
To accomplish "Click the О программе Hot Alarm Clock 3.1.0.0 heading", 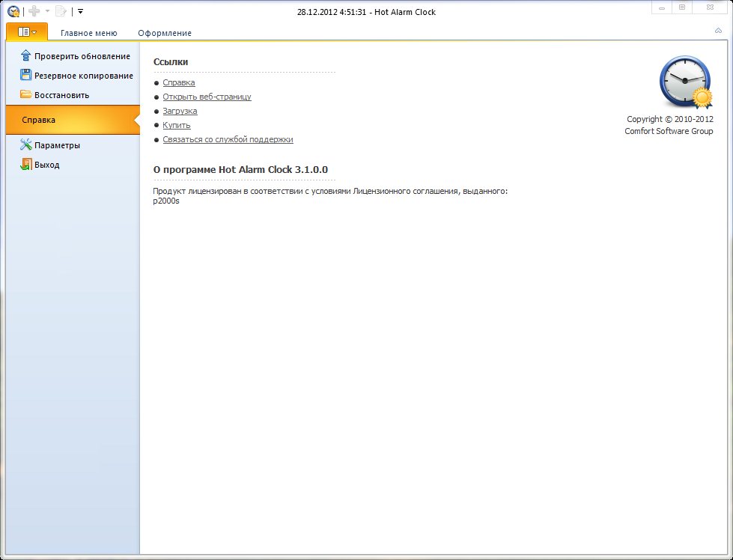I will [x=240, y=170].
